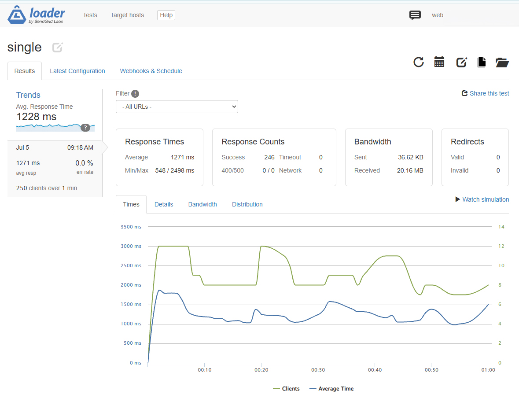Toggle Average Time series in legend
The height and width of the screenshot is (420, 519).
(x=331, y=389)
